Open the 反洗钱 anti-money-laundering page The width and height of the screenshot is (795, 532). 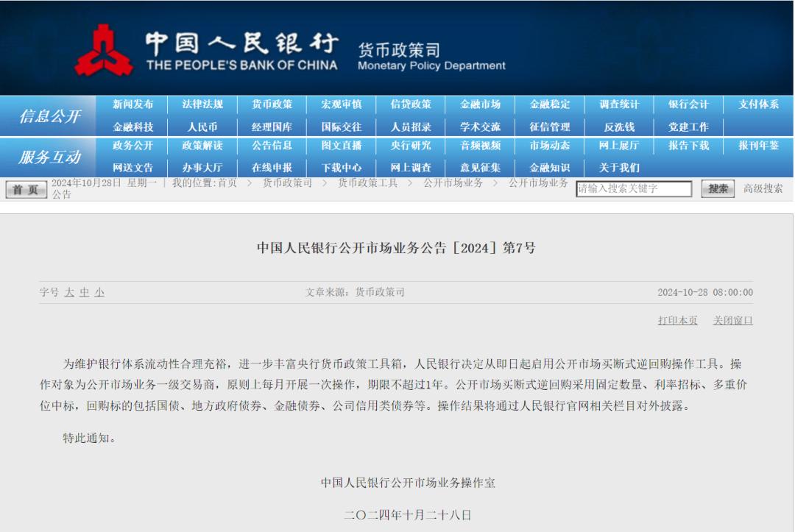[621, 126]
